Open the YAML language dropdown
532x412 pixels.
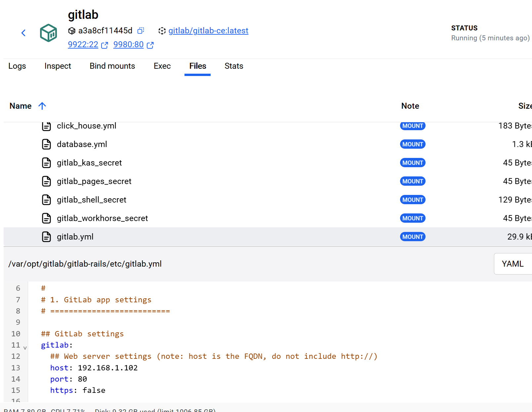(512, 264)
